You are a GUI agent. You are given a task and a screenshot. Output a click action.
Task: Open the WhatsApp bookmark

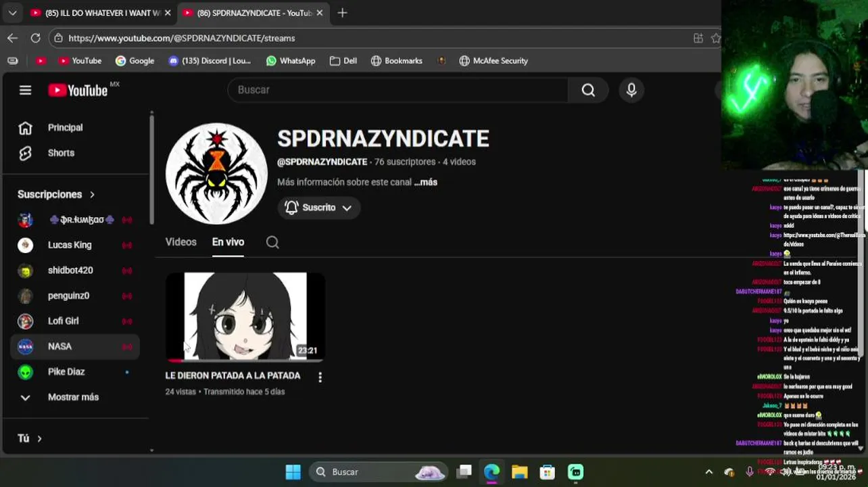coord(290,61)
